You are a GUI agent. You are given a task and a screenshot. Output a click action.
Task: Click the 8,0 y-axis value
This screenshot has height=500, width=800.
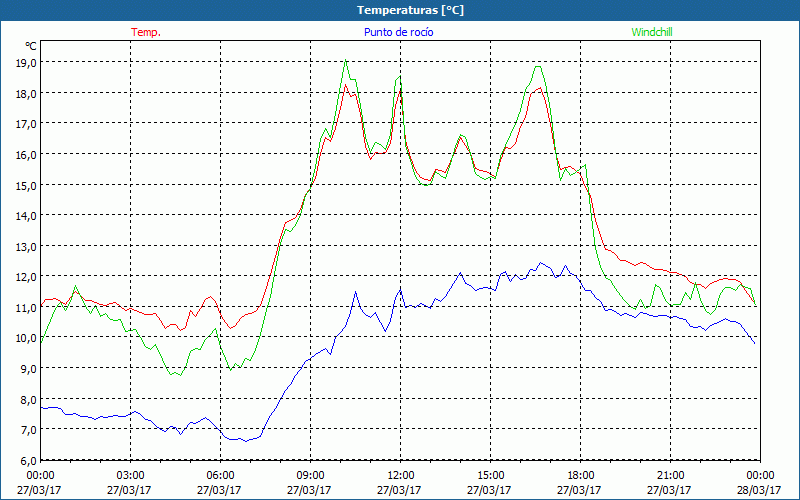29,399
